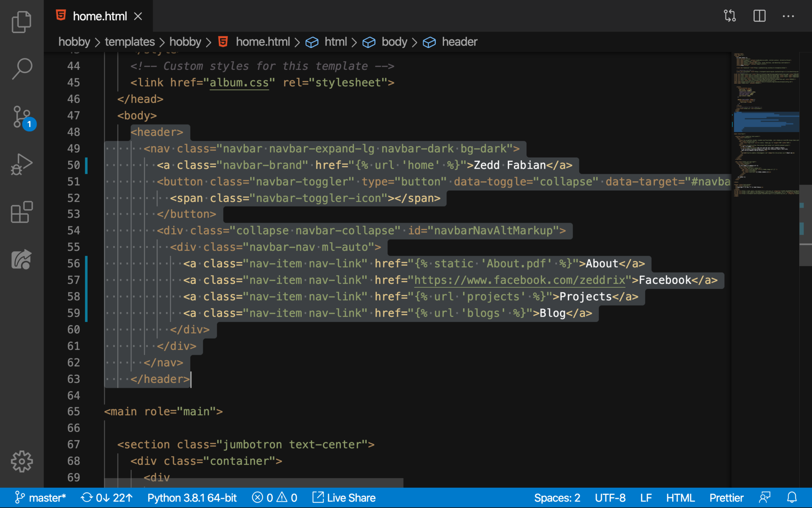Click 'jumbotron text-center' class value
Viewport: 812px width, 508px height.
292,444
